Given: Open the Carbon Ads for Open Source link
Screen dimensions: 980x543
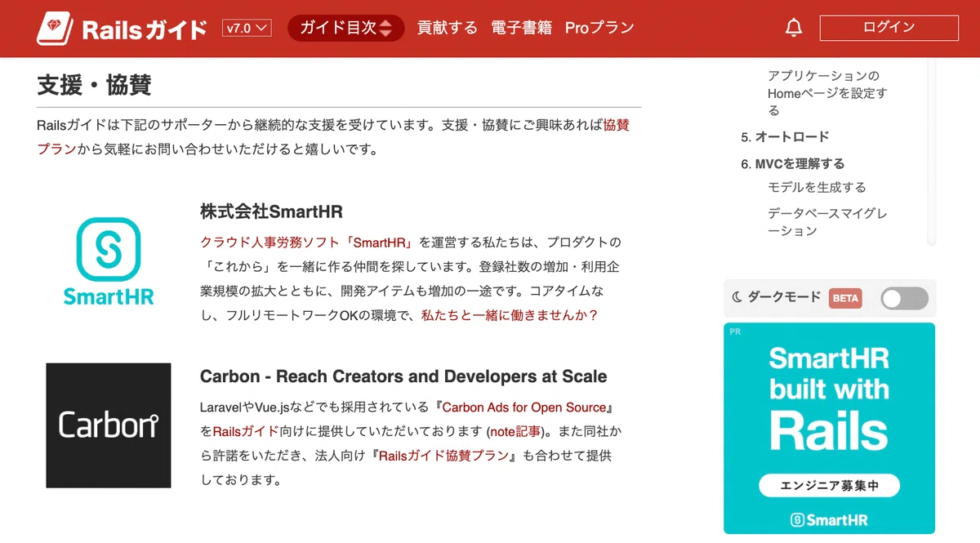Looking at the screenshot, I should pyautogui.click(x=524, y=407).
